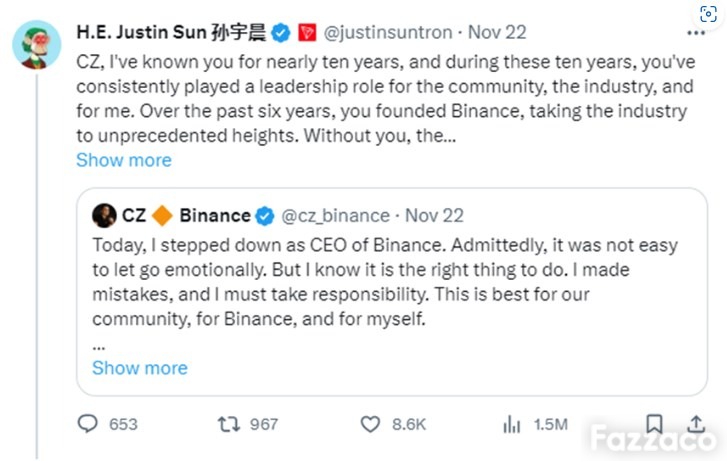Open Justin Sun's profile avatar
The width and height of the screenshot is (727, 461).
pyautogui.click(x=37, y=45)
